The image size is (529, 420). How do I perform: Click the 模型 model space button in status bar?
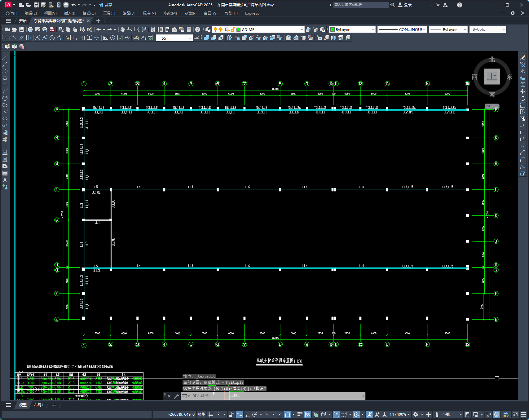click(202, 414)
